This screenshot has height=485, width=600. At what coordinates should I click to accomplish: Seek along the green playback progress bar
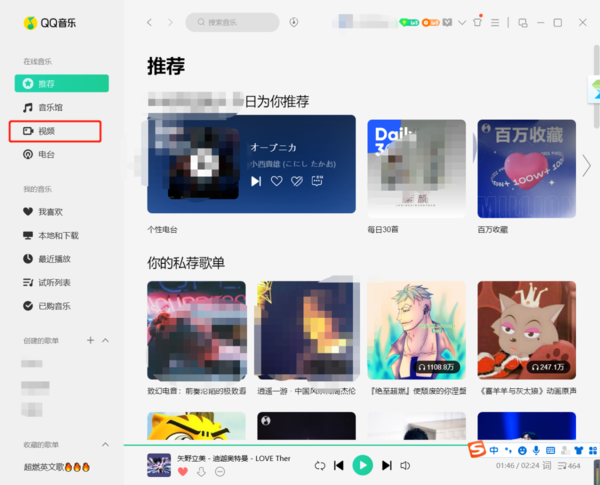(x=295, y=445)
